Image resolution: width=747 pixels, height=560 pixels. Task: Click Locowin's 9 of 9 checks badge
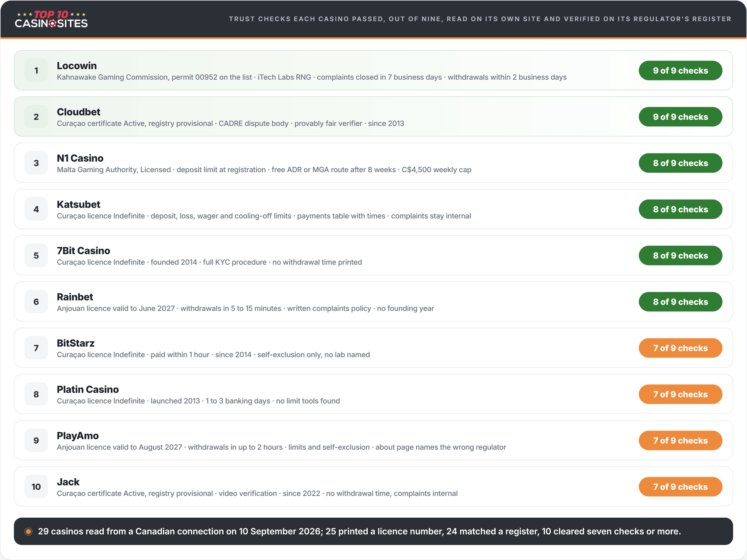point(681,71)
